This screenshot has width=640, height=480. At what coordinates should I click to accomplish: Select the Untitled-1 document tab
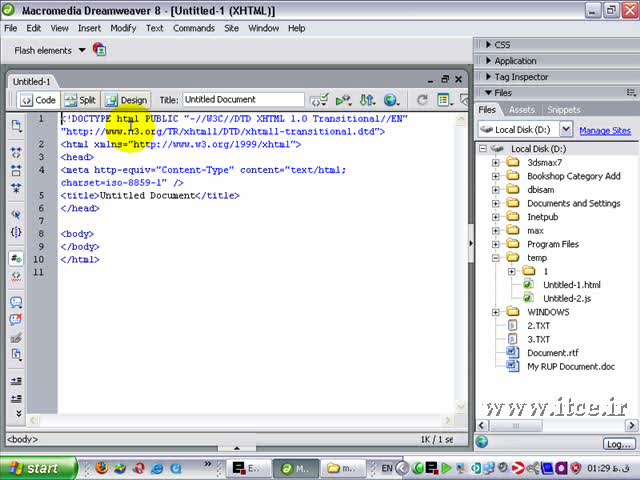coord(31,82)
